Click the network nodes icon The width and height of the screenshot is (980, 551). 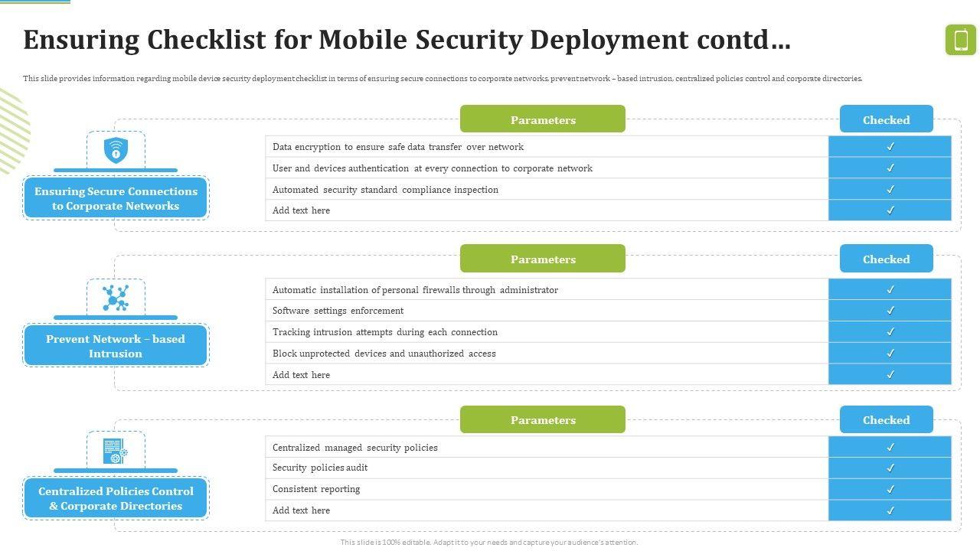coord(116,298)
